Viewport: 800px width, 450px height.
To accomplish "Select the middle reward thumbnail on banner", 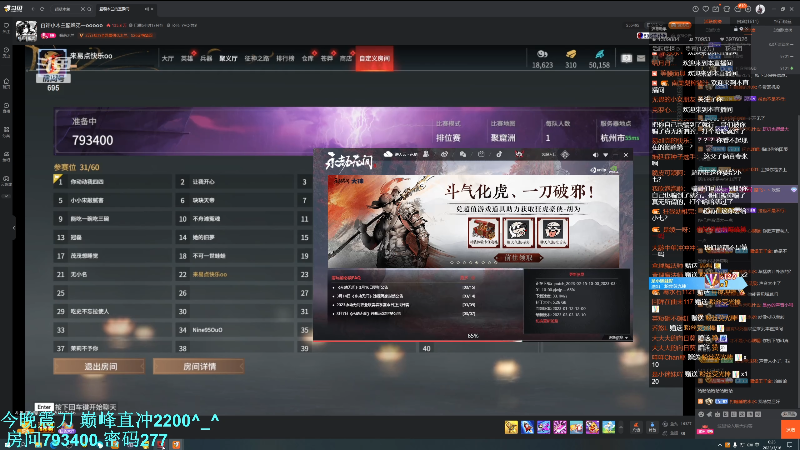I will coord(518,232).
